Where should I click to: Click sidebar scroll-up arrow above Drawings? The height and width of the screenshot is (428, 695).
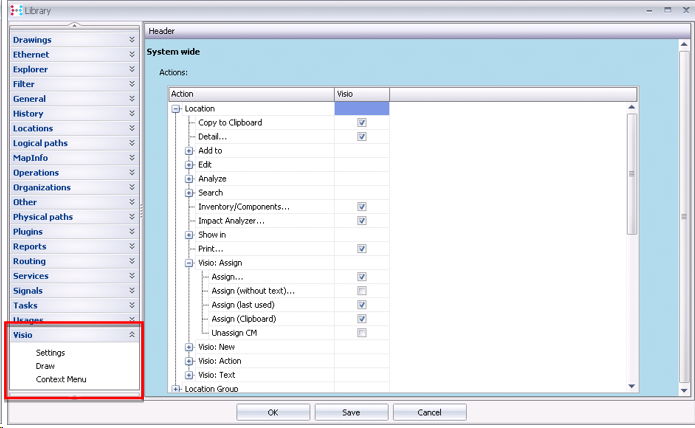click(x=74, y=26)
